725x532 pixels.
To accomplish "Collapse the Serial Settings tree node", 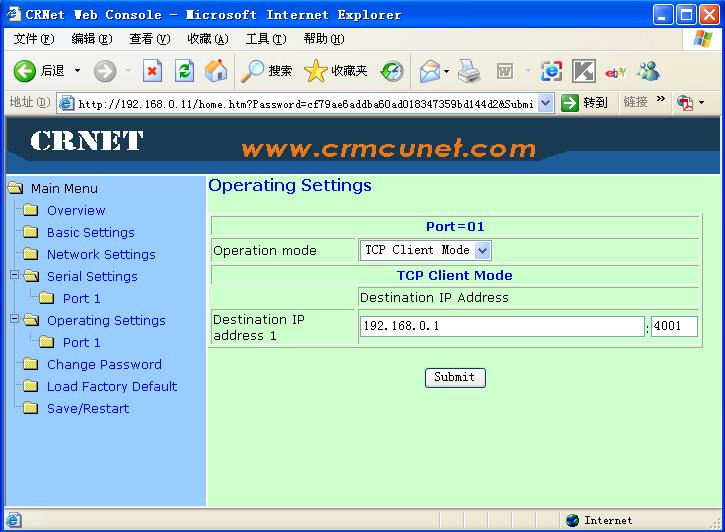I will [x=15, y=275].
